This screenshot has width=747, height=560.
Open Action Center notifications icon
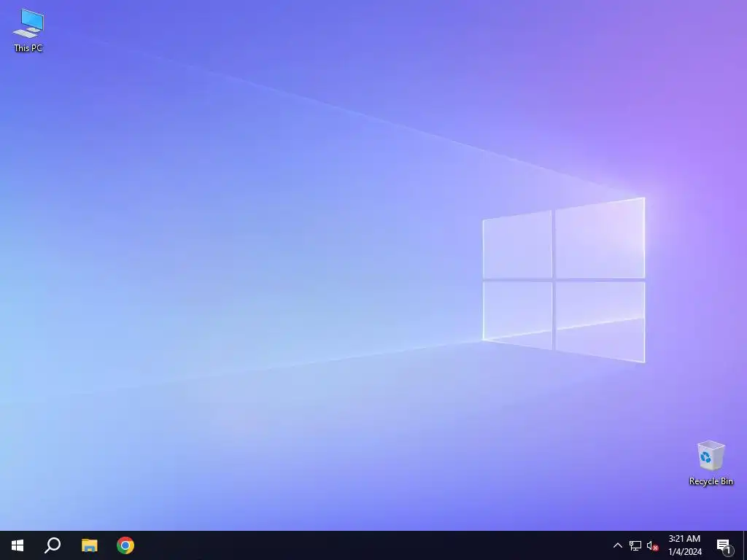coord(724,545)
